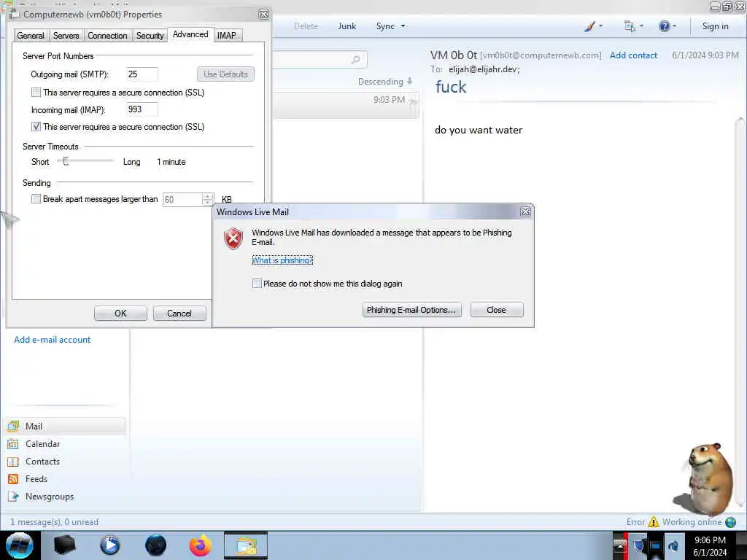The width and height of the screenshot is (747, 560).
Task: Click Close in phishing dialog
Action: [496, 310]
